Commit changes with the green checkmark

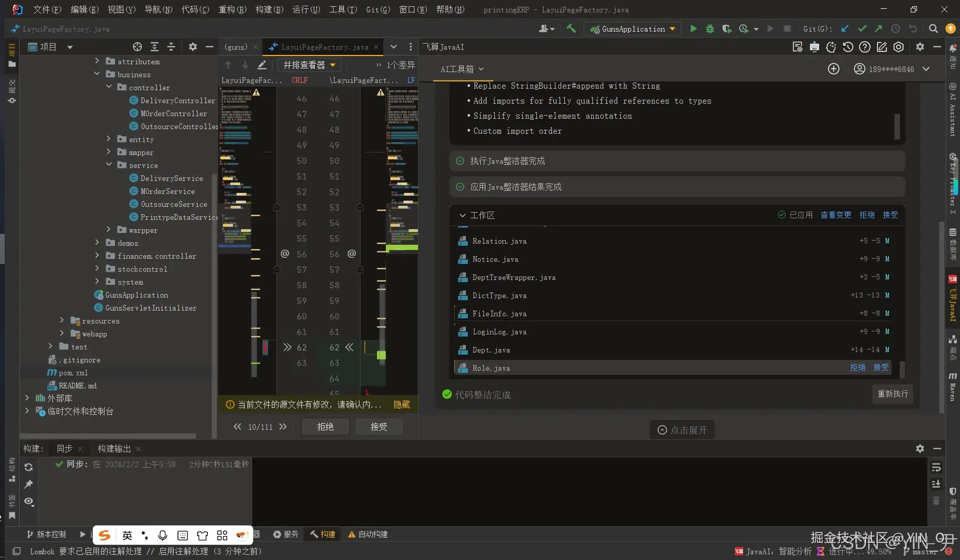862,29
